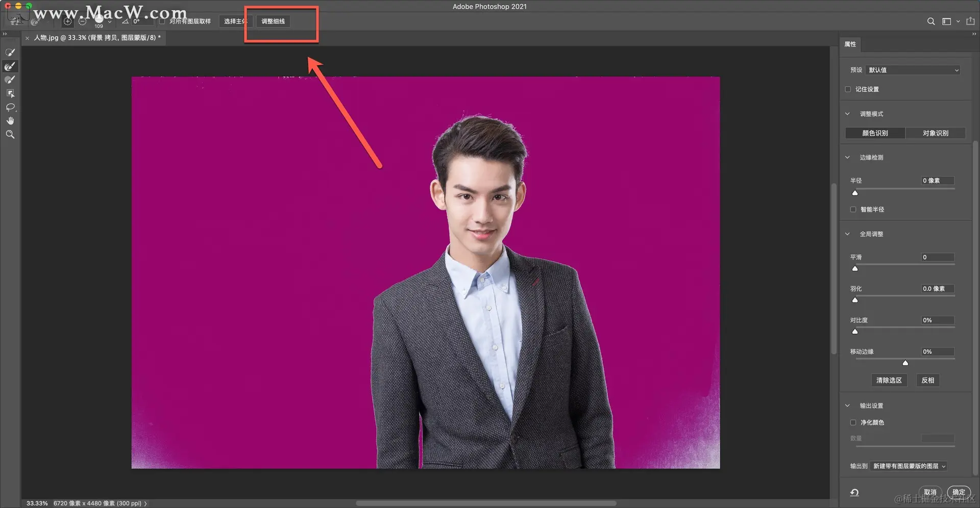This screenshot has width=980, height=508.
Task: Click the 移动边缘 slider handle
Action: [x=905, y=363]
